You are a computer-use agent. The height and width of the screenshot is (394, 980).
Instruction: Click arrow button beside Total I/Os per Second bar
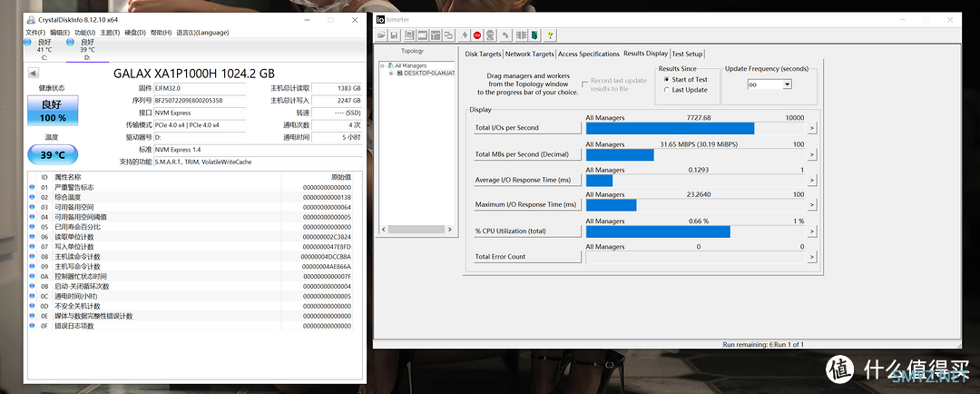812,128
